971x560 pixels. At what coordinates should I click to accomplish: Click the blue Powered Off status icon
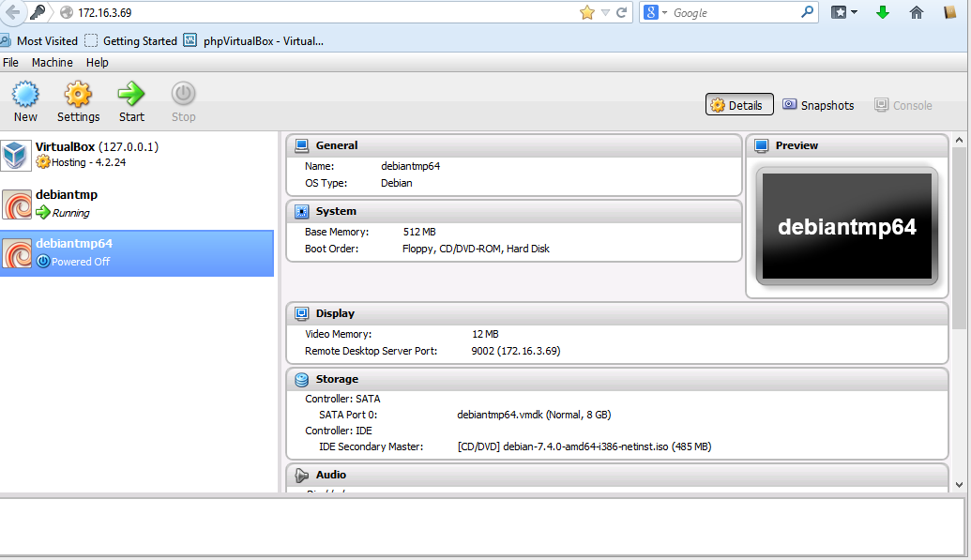(x=43, y=262)
